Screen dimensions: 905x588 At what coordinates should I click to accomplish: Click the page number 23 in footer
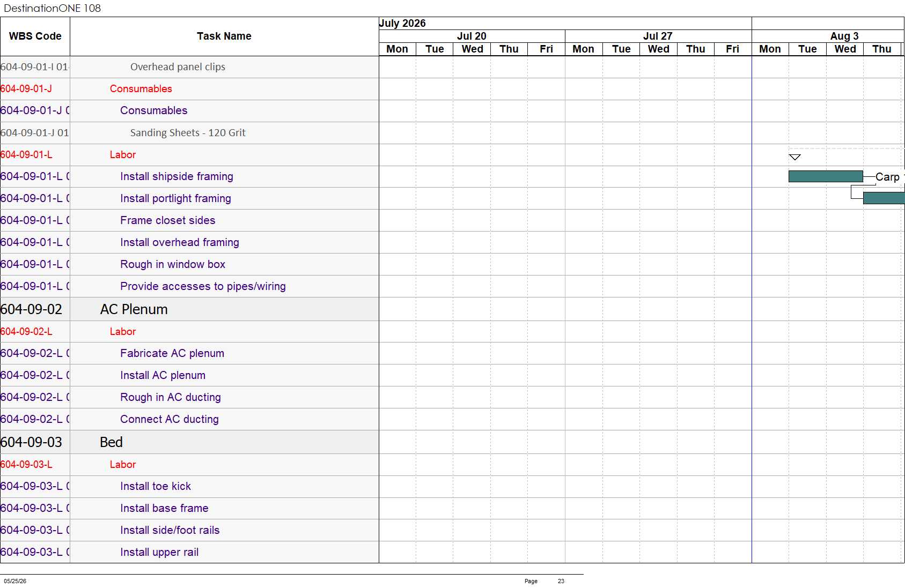pos(561,581)
